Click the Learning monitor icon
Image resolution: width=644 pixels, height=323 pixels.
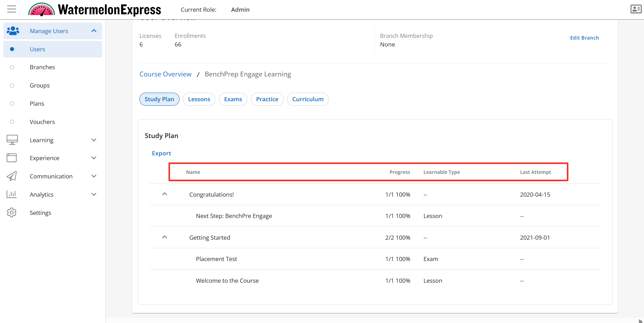12,140
